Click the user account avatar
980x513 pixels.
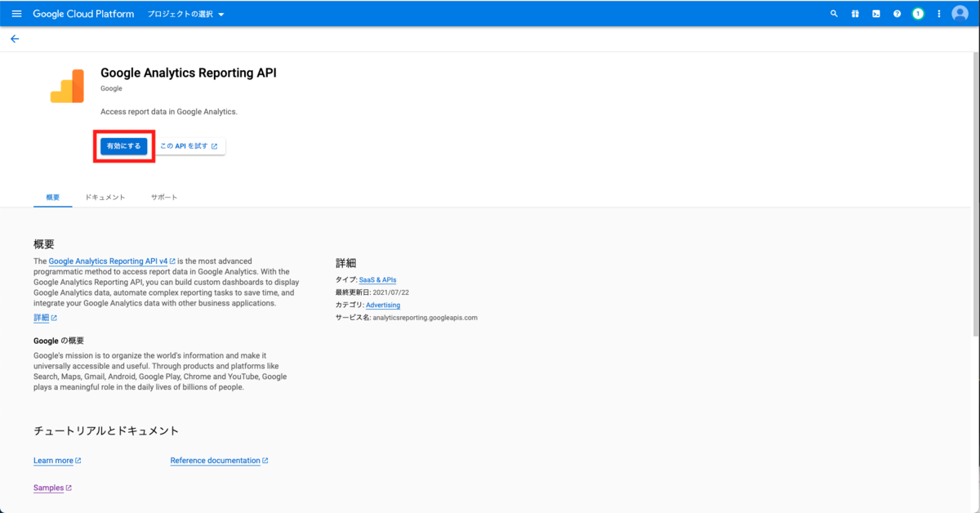pos(960,14)
